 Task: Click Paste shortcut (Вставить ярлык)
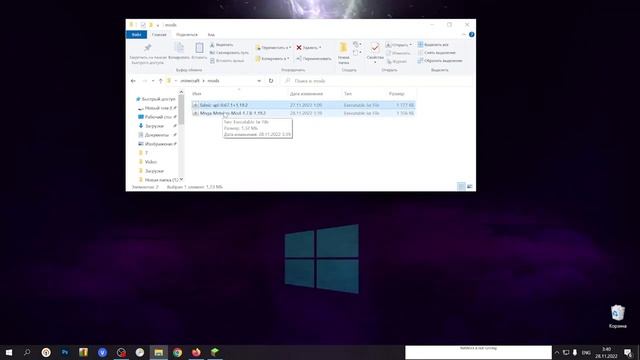click(x=227, y=60)
